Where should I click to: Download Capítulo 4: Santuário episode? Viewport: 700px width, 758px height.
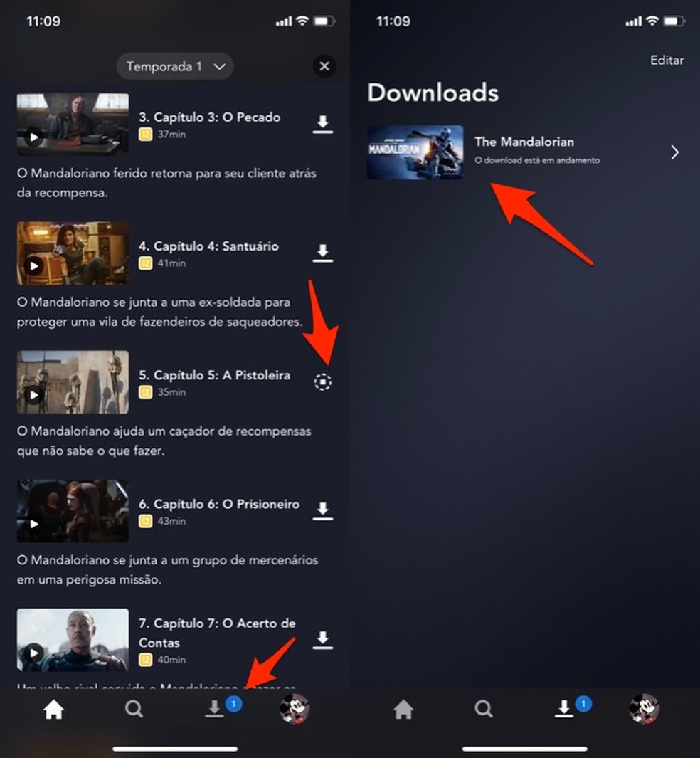click(x=324, y=252)
